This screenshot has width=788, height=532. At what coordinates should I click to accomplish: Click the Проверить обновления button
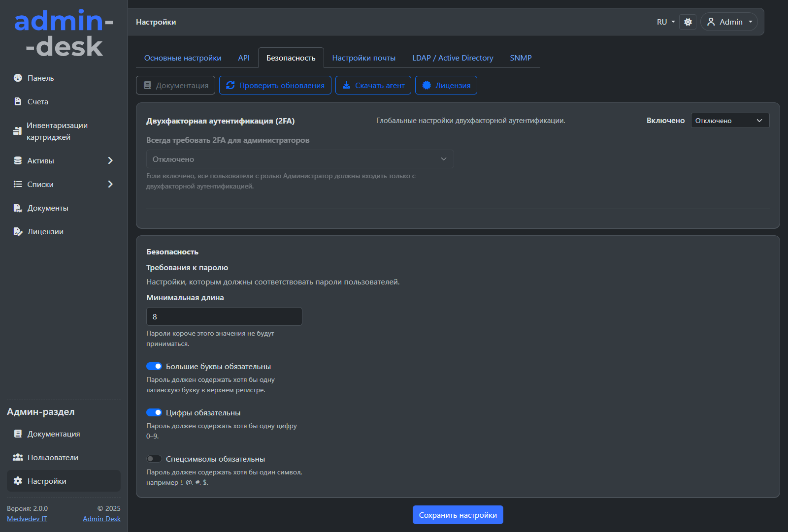[275, 85]
